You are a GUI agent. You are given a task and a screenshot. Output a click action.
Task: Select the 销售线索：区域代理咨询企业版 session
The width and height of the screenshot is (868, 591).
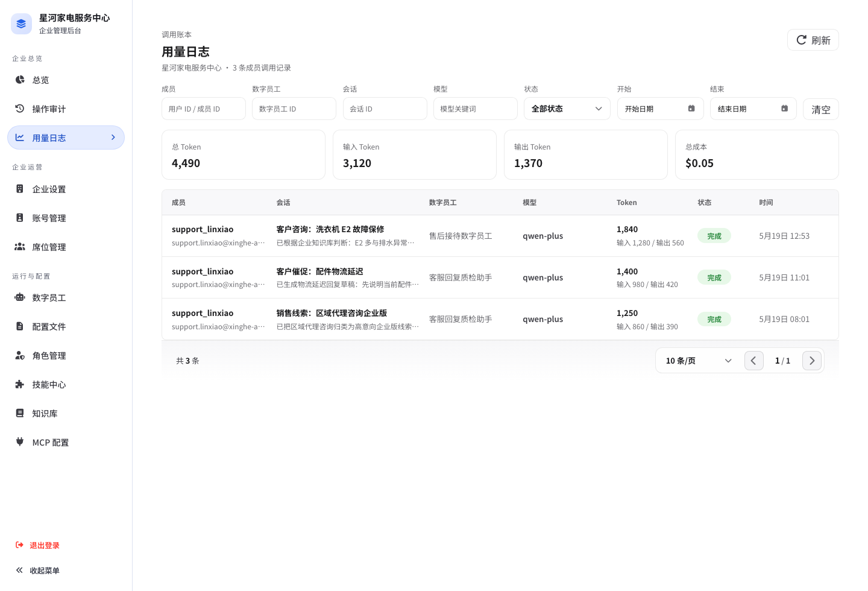click(332, 313)
